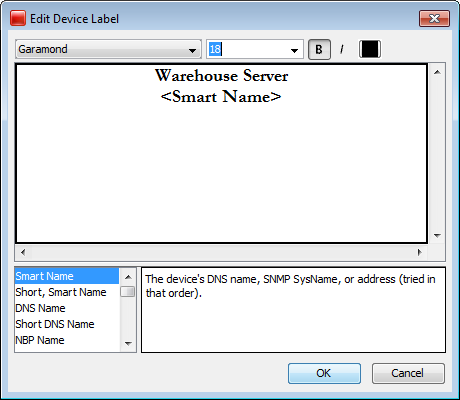Viewport: 460px width, 400px height.
Task: Pick Short DNS Name variable
Action: [67, 324]
